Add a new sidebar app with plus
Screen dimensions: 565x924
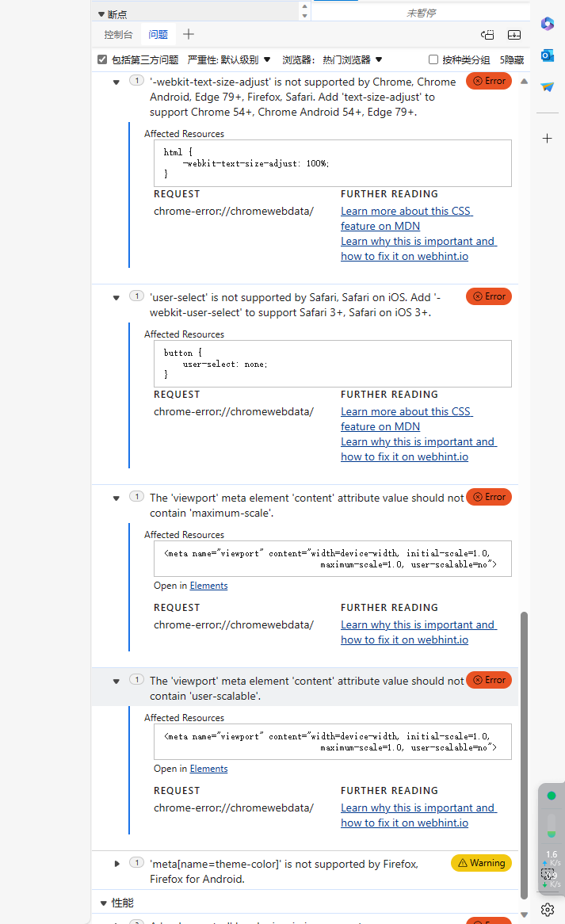tap(548, 138)
